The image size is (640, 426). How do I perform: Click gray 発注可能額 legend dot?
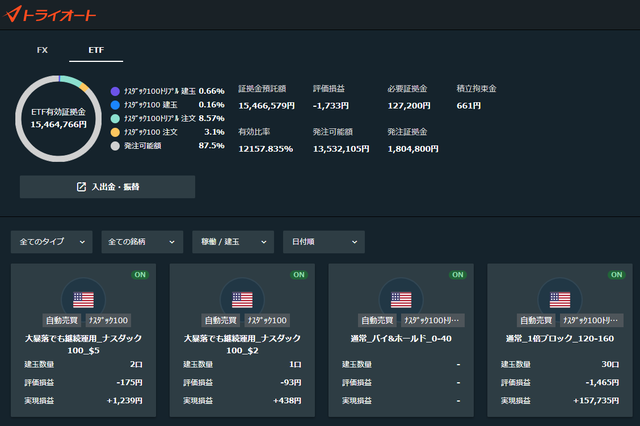tap(115, 146)
